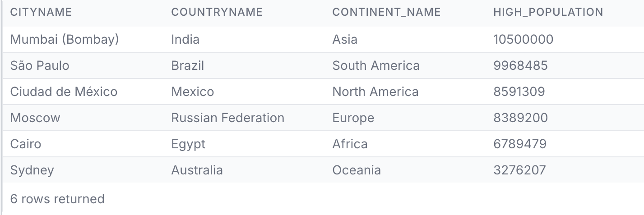Image resolution: width=644 pixels, height=215 pixels.
Task: Click the Cairo city cell
Action: (x=26, y=144)
